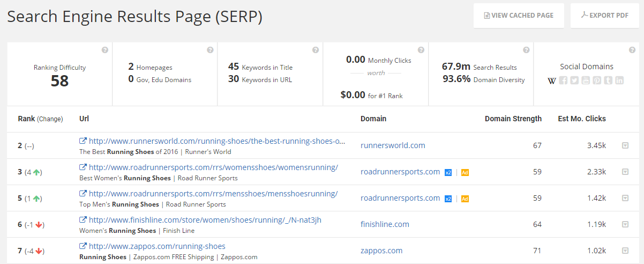Open the roadrunnersports mensshoesrunning URL
The width and height of the screenshot is (644, 264).
tap(213, 194)
